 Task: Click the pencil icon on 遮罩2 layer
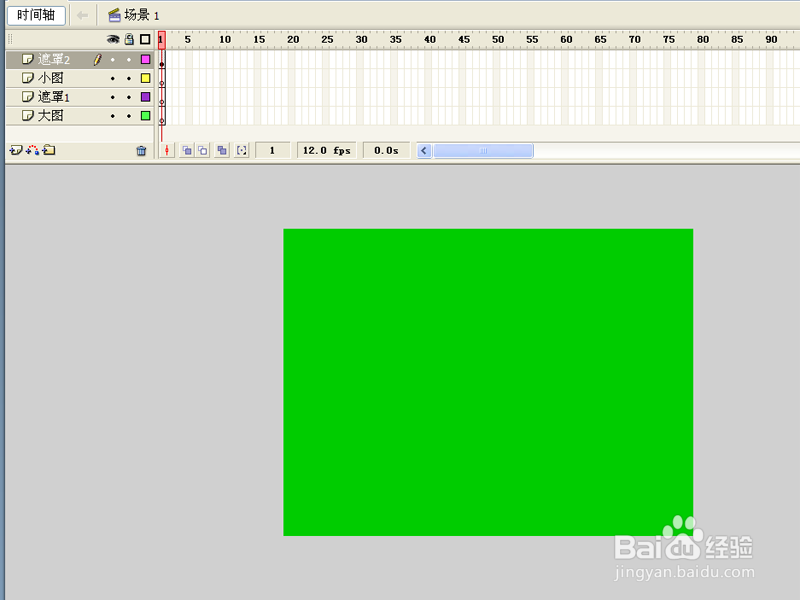click(x=97, y=60)
